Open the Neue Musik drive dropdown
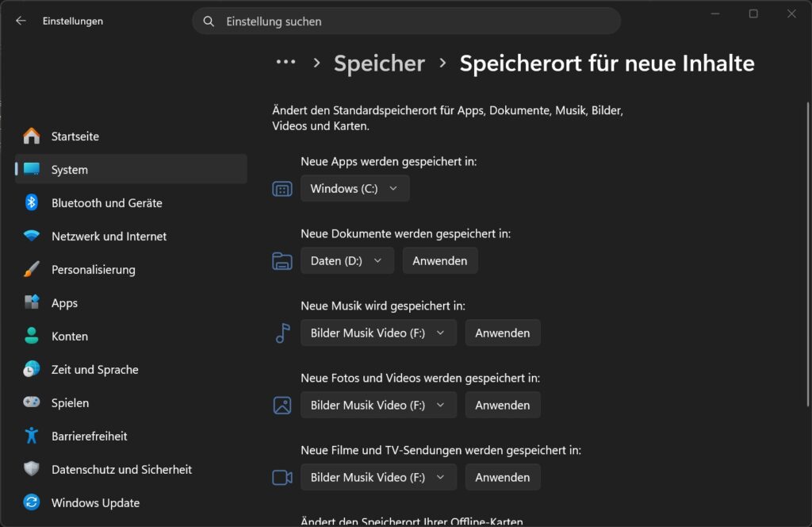 378,333
